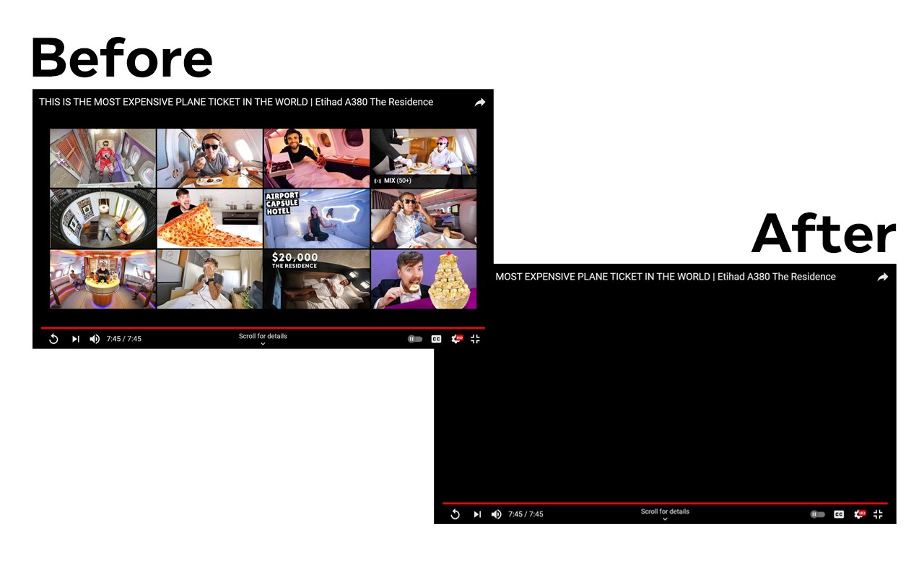Mute the volume in Before player
Viewport: 924px width, 578px height.
95,339
